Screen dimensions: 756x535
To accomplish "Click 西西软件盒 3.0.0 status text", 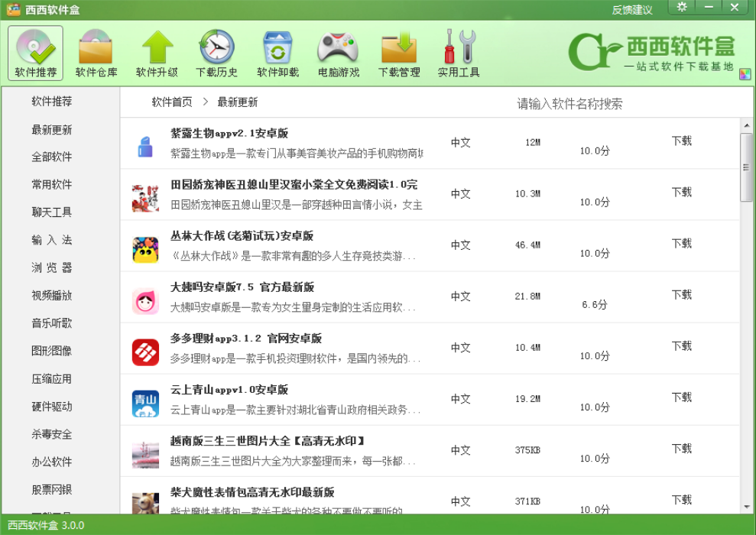I will [46, 525].
